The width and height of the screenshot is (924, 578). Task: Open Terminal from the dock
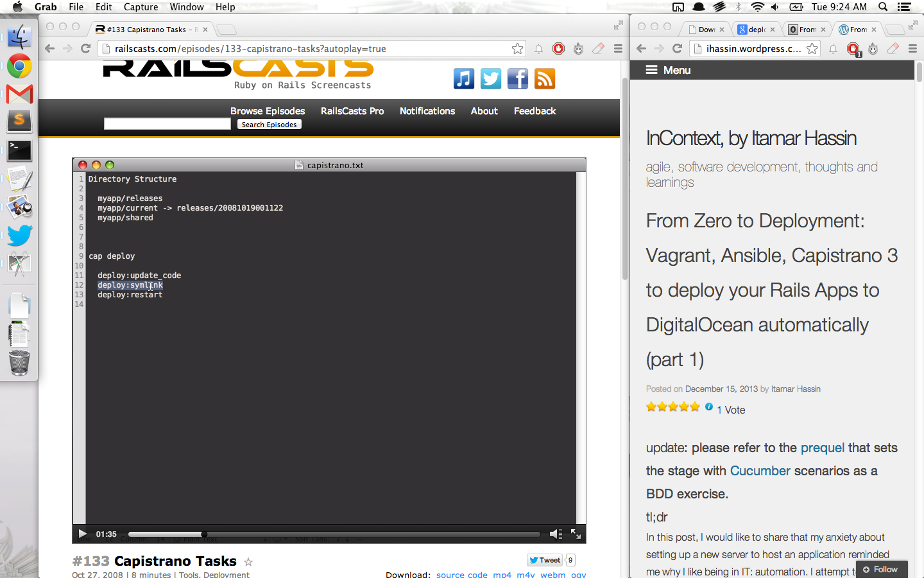coord(19,150)
